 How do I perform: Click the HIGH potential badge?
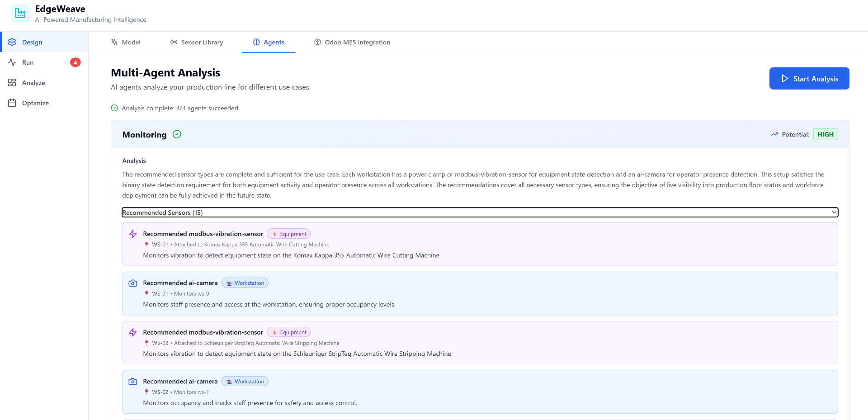tap(826, 134)
